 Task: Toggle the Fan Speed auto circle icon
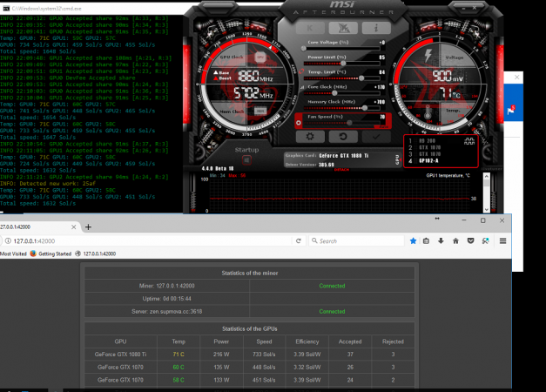299,123
